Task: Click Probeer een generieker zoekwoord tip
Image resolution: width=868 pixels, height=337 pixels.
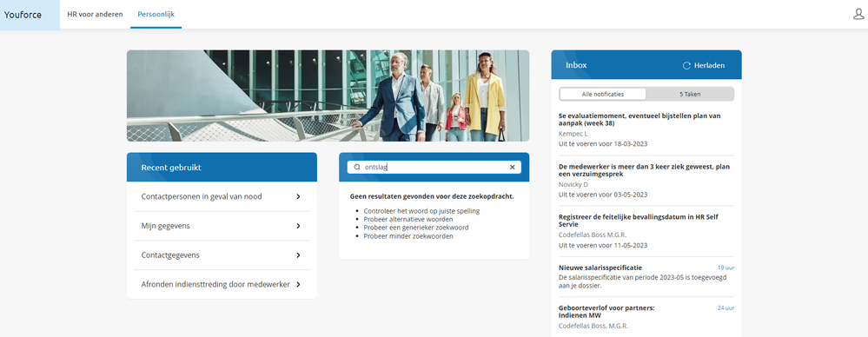Action: [416, 228]
